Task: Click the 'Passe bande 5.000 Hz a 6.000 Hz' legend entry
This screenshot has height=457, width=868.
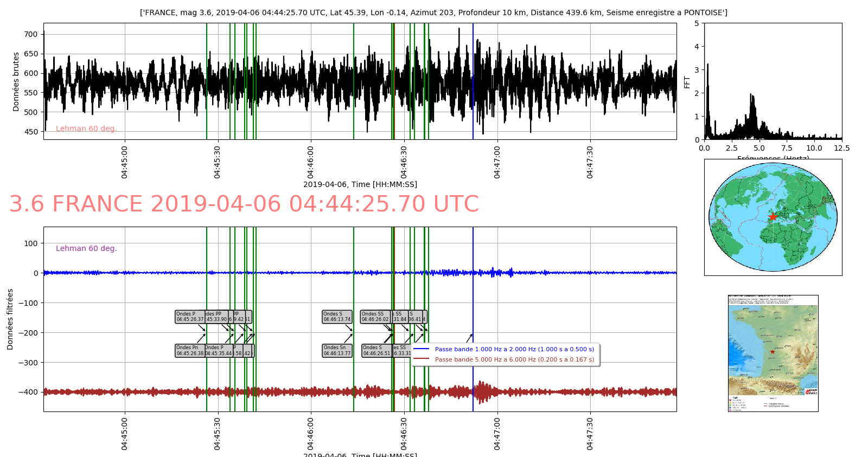Action: coord(514,359)
